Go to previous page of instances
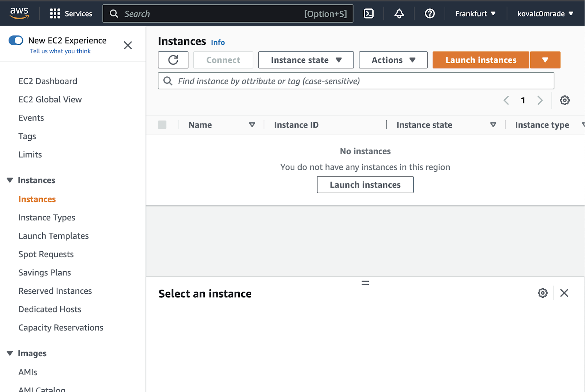Viewport: 585px width, 392px height. click(x=506, y=100)
